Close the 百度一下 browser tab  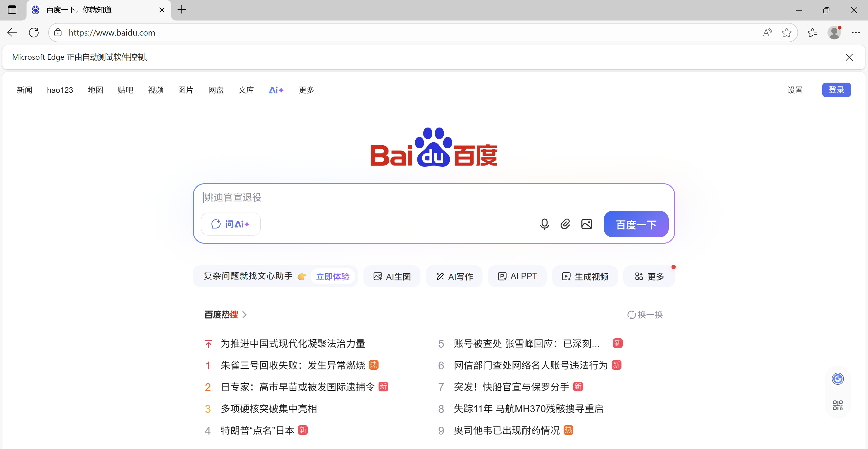click(162, 10)
